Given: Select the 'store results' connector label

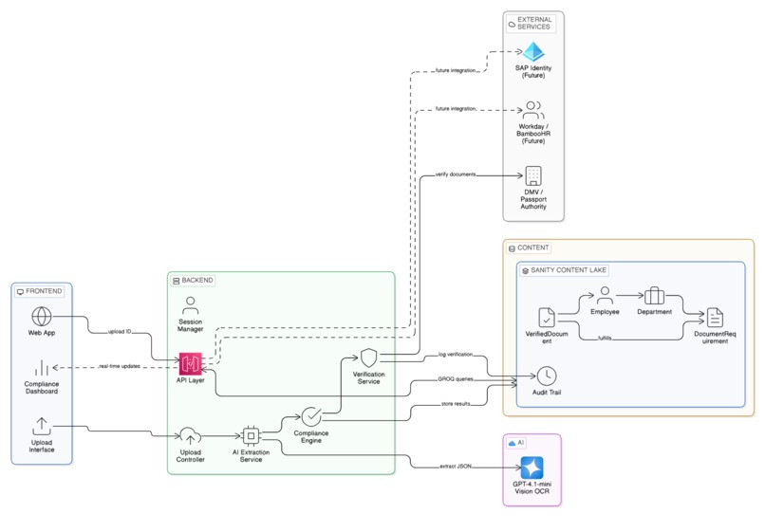Looking at the screenshot, I should [x=456, y=404].
